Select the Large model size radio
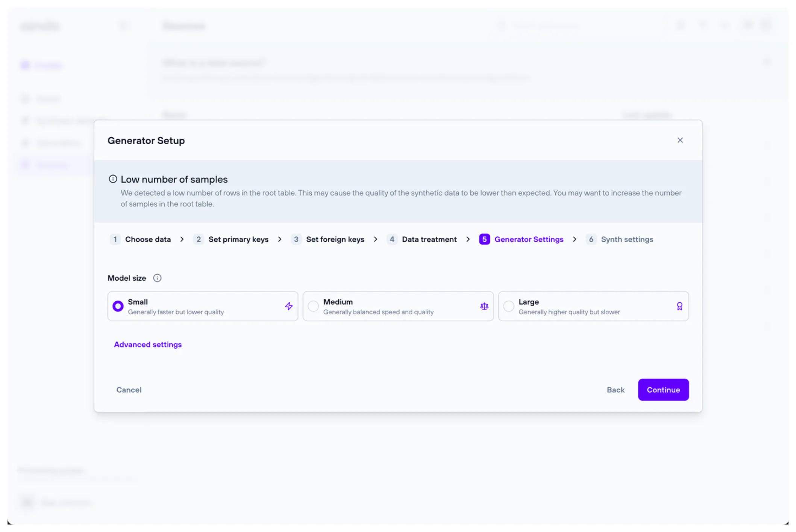The height and width of the screenshot is (532, 796). point(509,306)
